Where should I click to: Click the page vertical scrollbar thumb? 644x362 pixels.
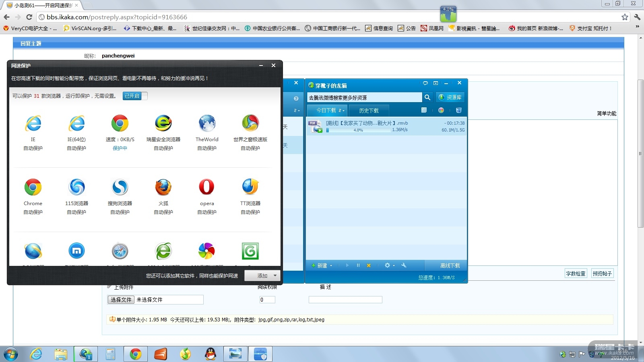(x=641, y=154)
